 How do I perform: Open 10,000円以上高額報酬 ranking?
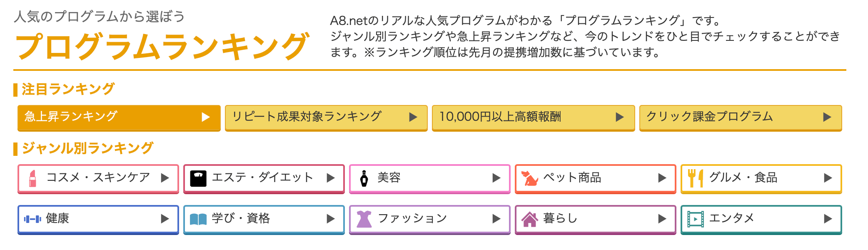coord(533,117)
